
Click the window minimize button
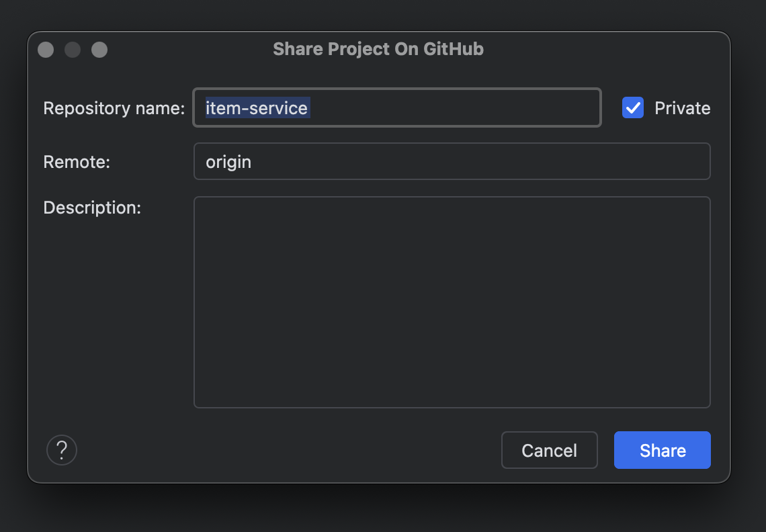point(73,50)
